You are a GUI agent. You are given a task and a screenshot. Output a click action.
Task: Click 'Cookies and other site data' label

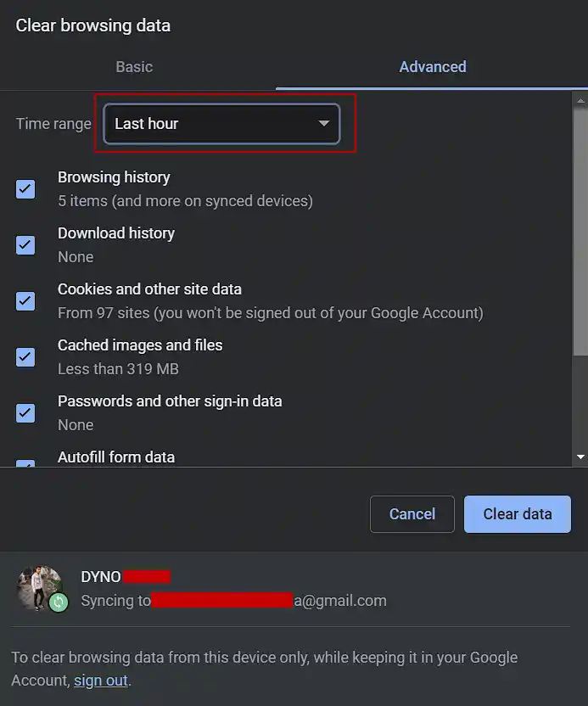149,289
